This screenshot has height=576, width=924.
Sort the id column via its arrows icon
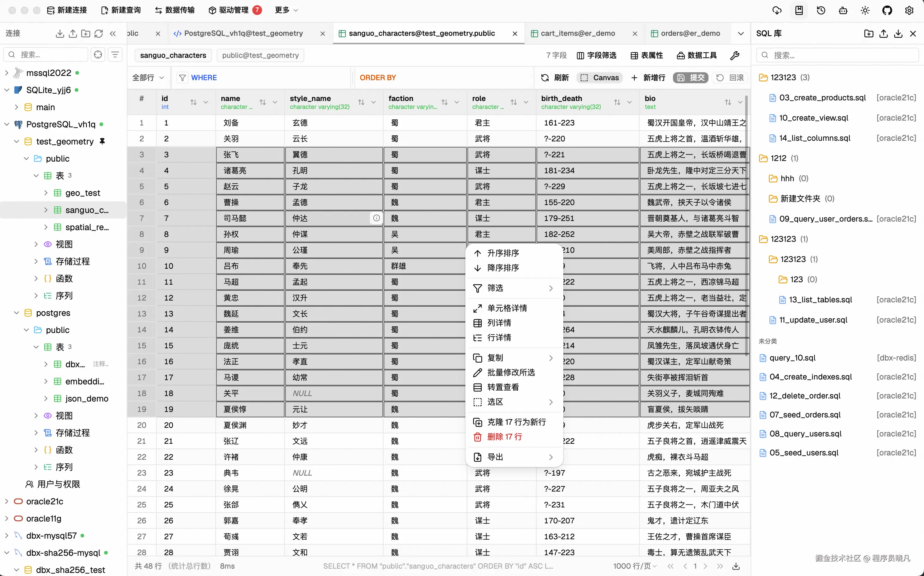pyautogui.click(x=193, y=102)
